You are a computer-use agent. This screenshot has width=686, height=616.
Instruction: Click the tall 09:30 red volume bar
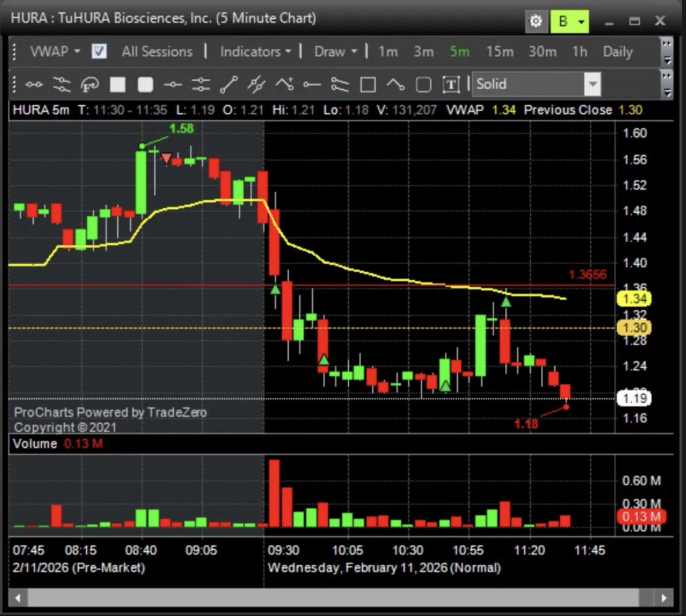[x=274, y=493]
